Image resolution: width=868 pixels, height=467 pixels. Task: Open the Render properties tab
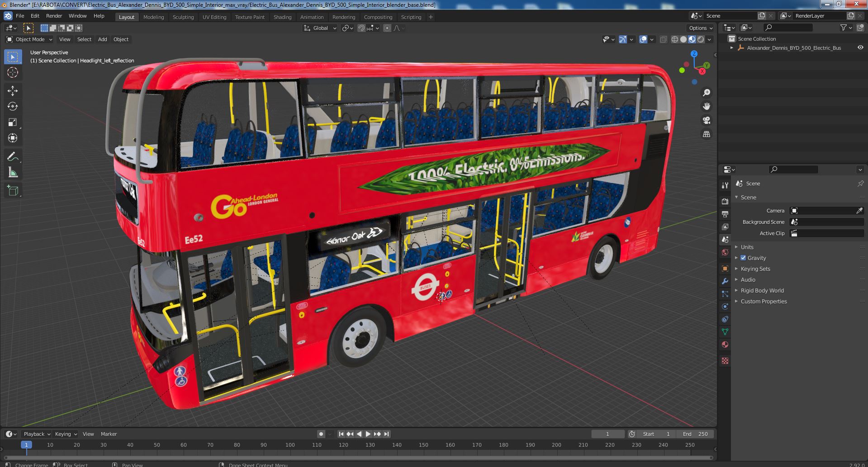coord(725,201)
